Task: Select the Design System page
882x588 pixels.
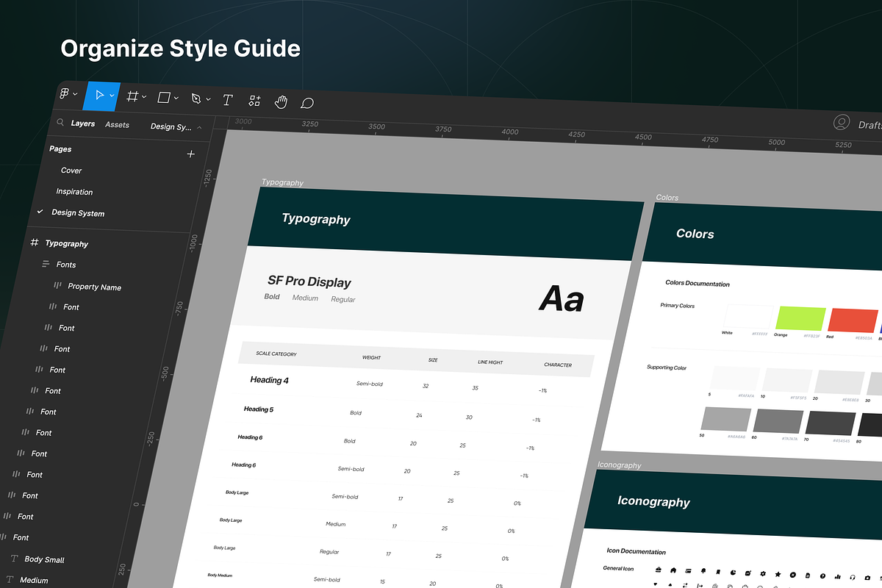Action: coord(78,212)
